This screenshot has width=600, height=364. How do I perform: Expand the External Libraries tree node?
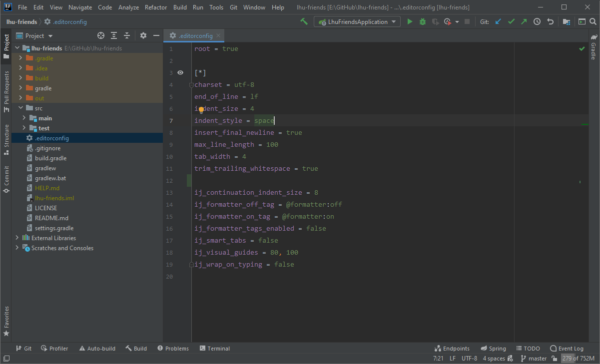coord(17,238)
